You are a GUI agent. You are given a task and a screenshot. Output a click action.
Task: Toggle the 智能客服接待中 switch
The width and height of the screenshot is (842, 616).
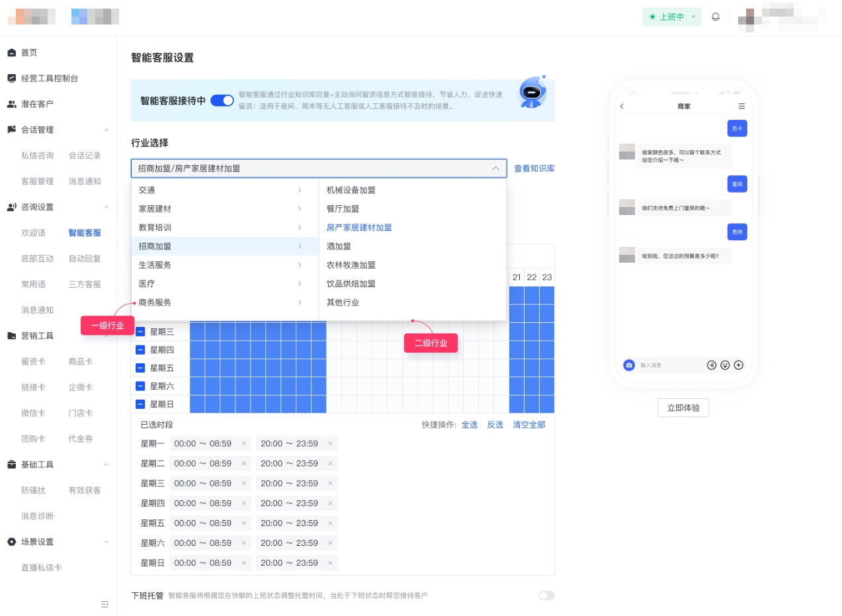pyautogui.click(x=222, y=101)
